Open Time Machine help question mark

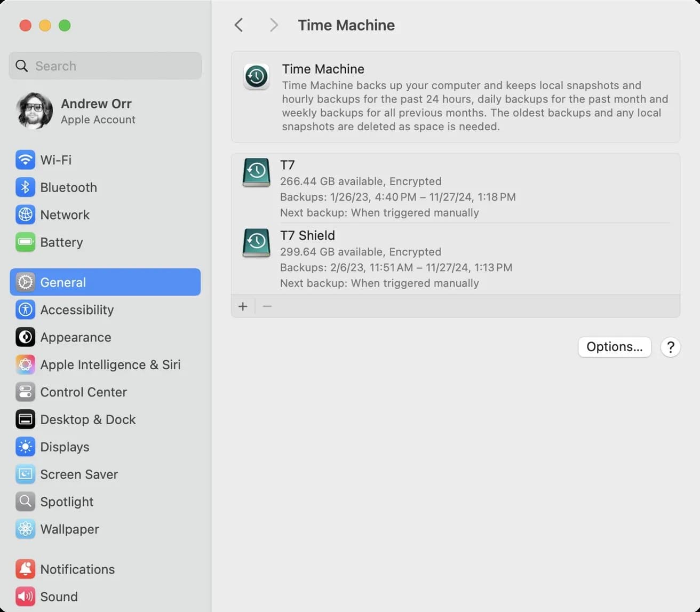(x=671, y=347)
